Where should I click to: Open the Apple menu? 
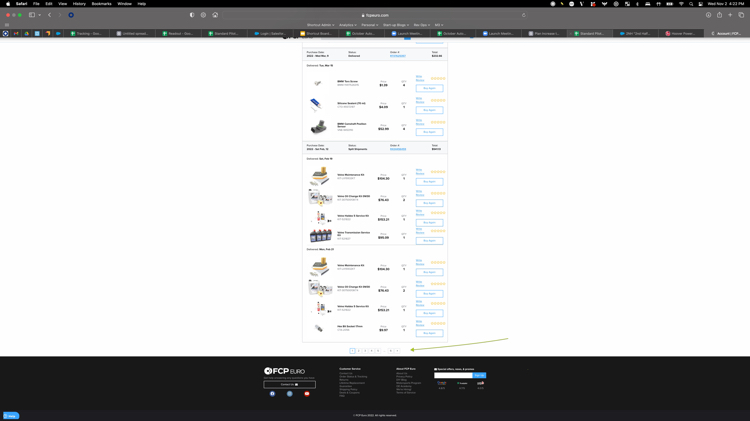pyautogui.click(x=8, y=4)
